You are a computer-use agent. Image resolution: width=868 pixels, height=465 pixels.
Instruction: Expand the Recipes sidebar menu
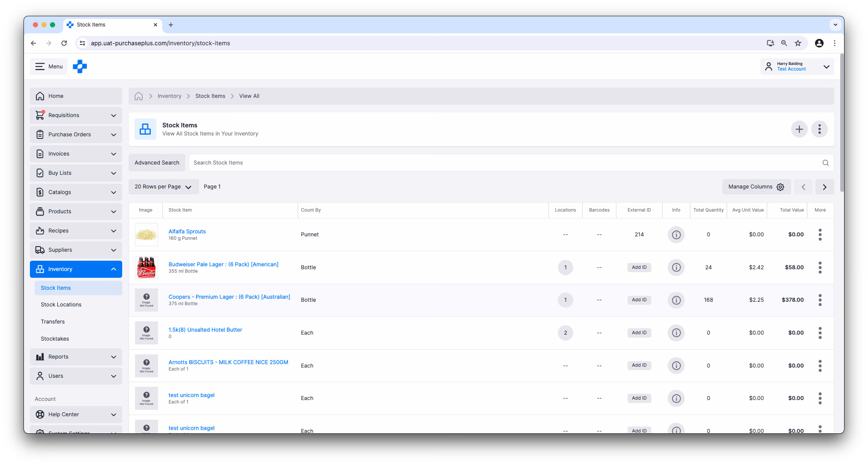(76, 231)
